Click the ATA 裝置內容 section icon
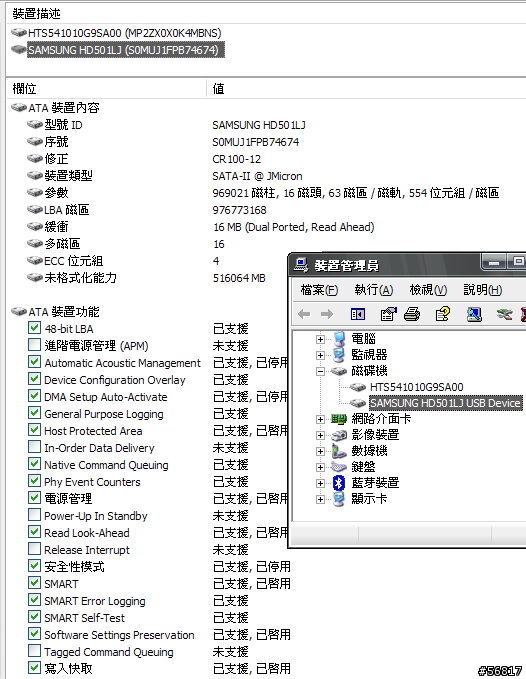Screen dimensions: 526x679 [x=19, y=107]
